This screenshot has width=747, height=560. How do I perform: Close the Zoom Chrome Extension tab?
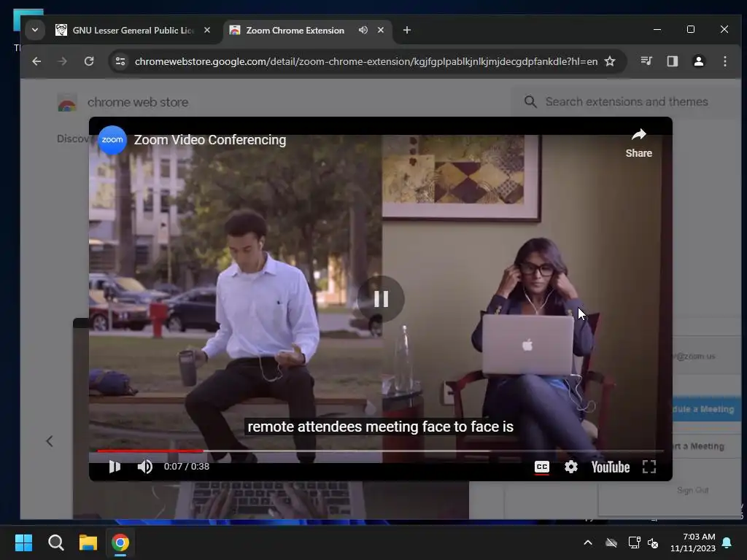(x=380, y=30)
